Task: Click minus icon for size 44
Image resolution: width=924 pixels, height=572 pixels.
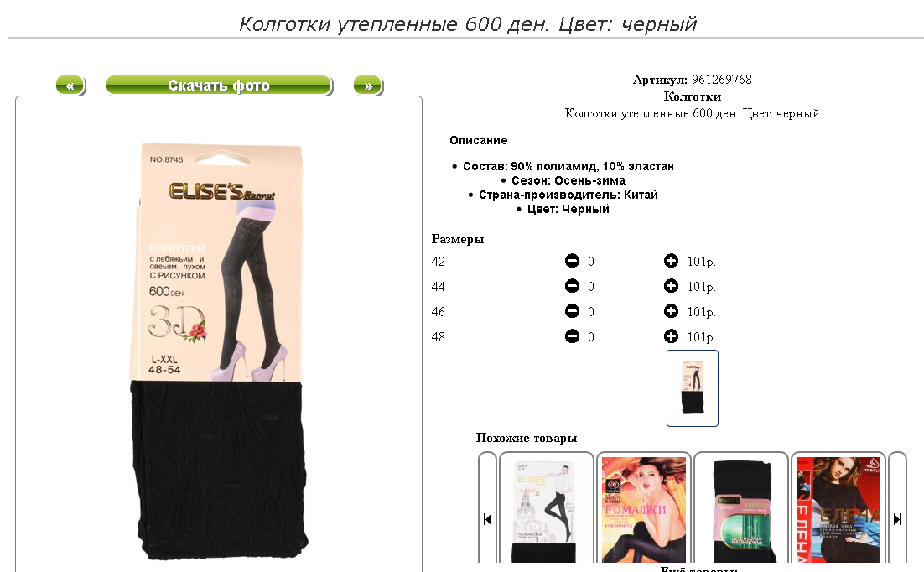Action: [x=572, y=286]
